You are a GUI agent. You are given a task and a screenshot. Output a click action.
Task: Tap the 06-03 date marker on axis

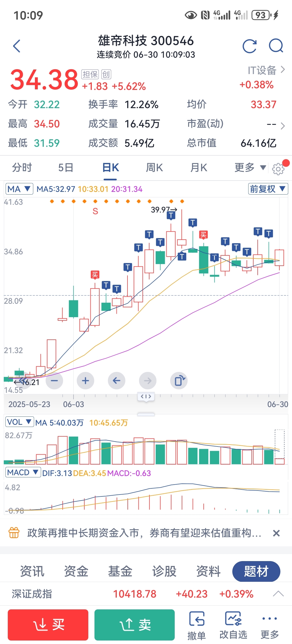tap(74, 404)
